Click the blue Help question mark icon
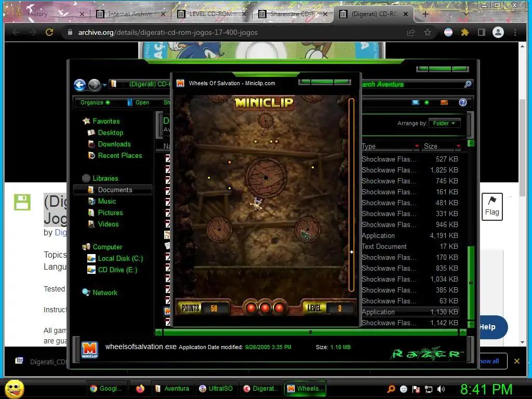 coord(463,102)
